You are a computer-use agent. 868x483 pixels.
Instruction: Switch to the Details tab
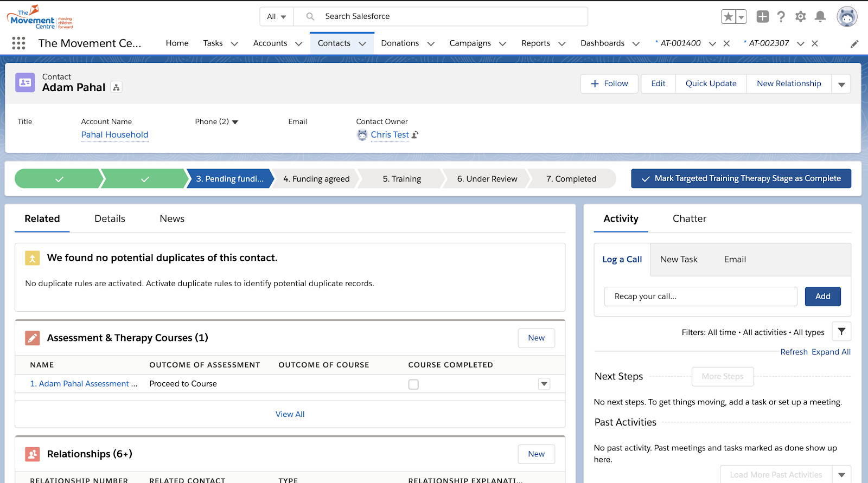(x=110, y=219)
